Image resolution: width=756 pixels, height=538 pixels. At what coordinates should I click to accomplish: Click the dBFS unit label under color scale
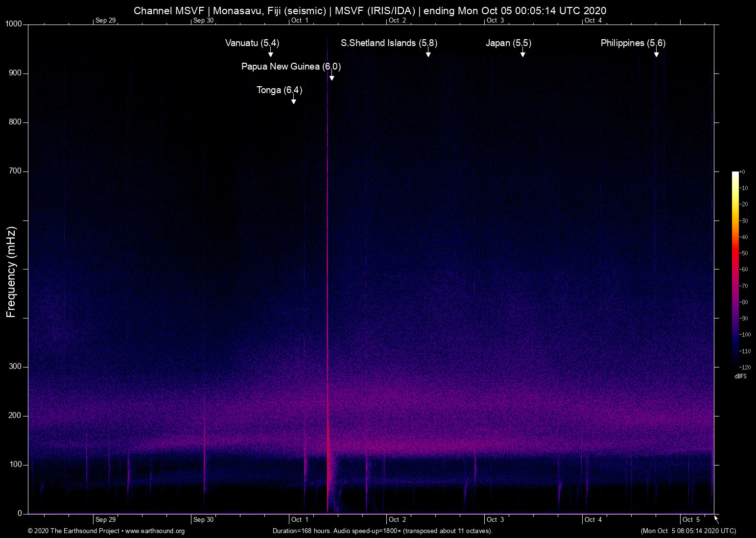click(x=740, y=376)
